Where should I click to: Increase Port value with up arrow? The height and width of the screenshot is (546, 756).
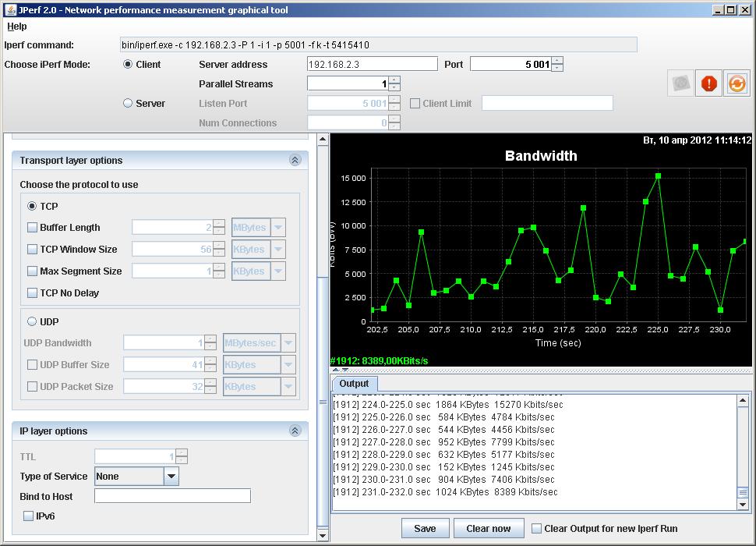coord(557,61)
